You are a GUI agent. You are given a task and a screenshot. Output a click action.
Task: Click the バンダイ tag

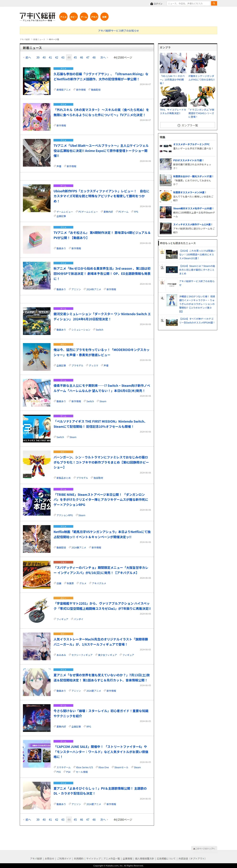(x=78, y=619)
